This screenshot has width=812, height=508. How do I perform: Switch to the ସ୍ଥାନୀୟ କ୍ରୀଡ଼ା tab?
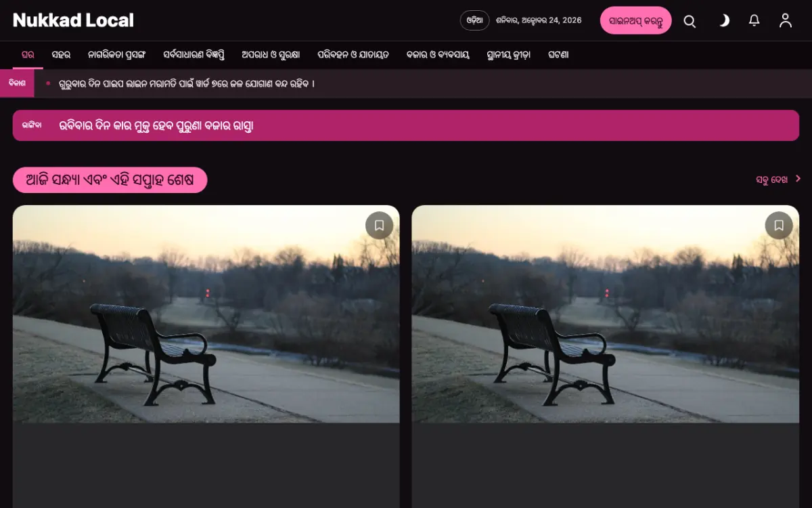click(509, 55)
